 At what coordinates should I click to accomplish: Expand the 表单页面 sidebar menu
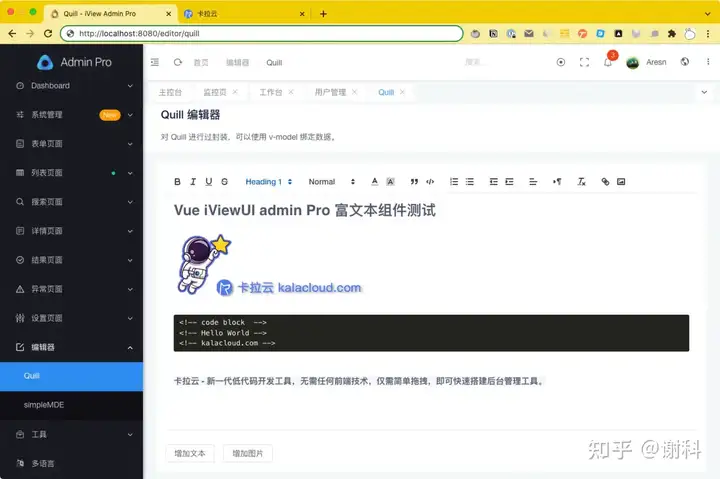[x=71, y=144]
